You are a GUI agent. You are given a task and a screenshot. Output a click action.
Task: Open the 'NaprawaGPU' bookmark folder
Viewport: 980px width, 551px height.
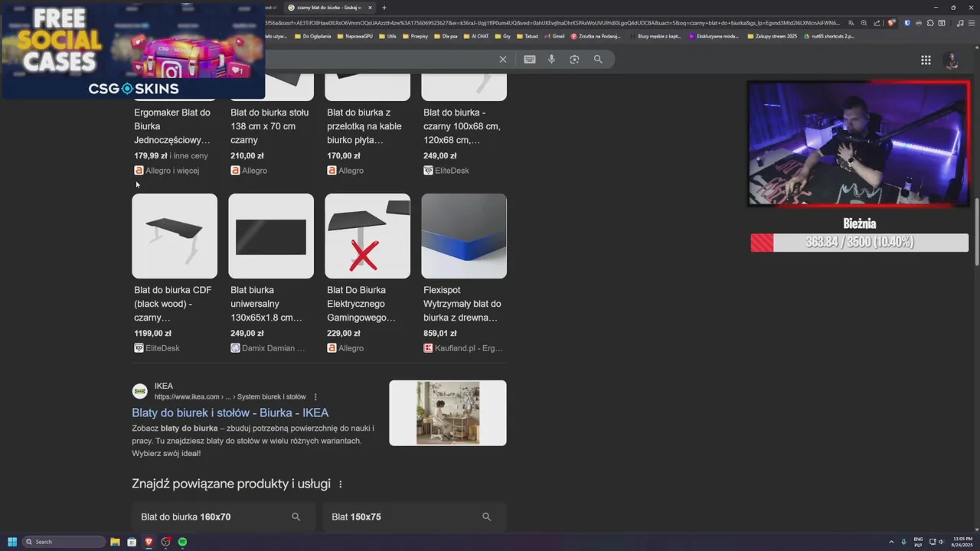coord(355,36)
